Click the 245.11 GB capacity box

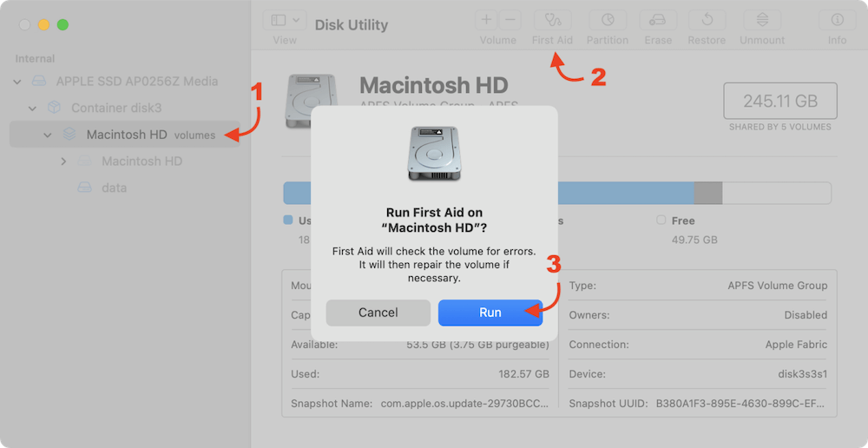pyautogui.click(x=780, y=101)
